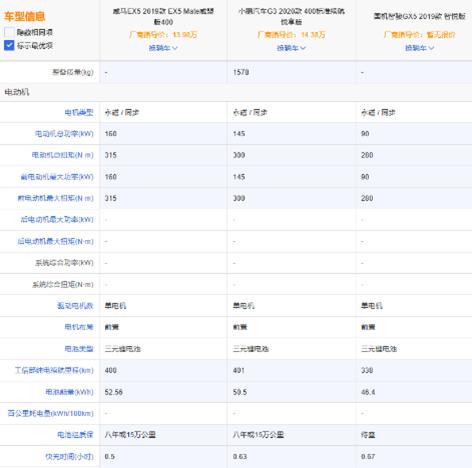Open the 电动机总扭矩(N·m) parameter link

point(62,155)
